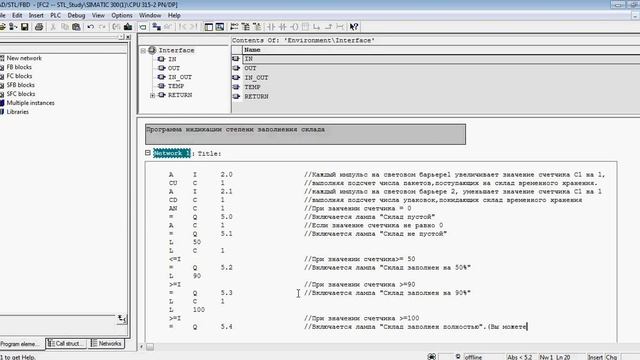Select TEMP under the Interface tree

(176, 86)
